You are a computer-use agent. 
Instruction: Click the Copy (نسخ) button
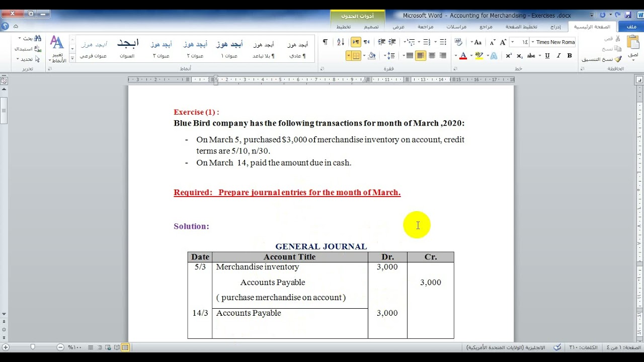(x=612, y=49)
